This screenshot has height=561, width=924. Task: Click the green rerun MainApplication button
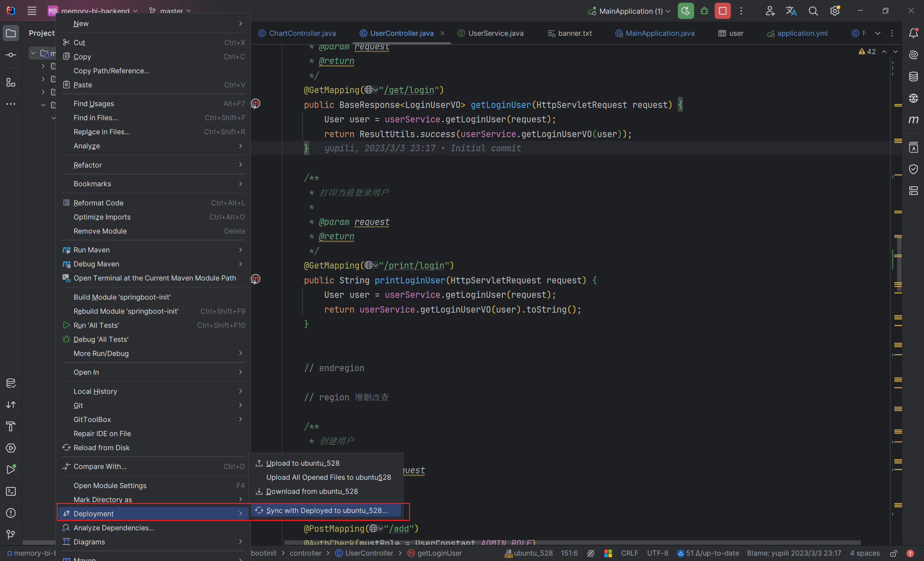tap(685, 11)
